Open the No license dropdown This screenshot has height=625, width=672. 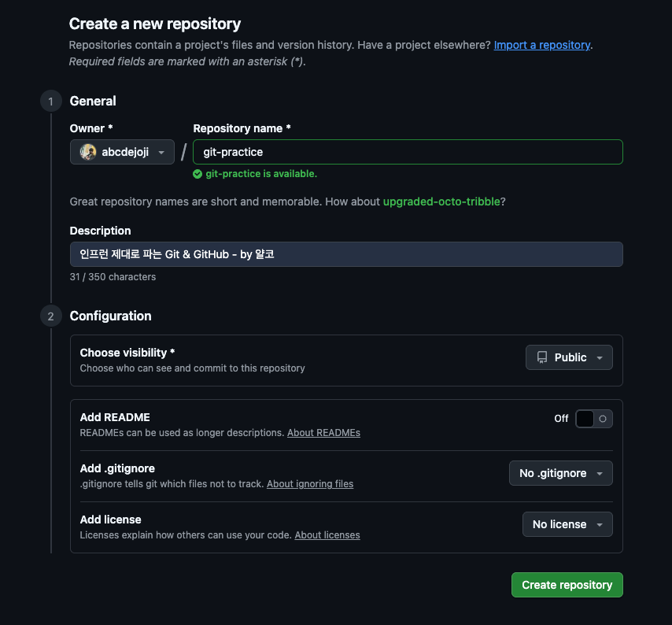[567, 524]
